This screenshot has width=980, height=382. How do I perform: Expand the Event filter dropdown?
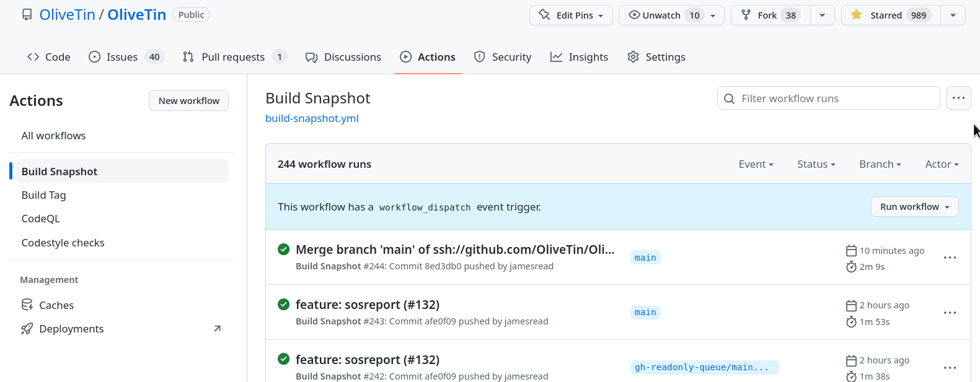tap(756, 164)
